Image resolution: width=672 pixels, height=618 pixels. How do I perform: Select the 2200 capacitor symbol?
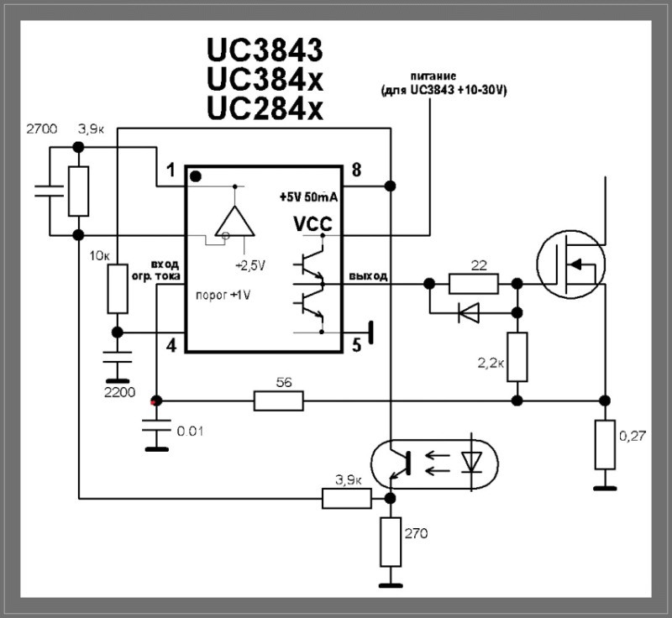(x=118, y=357)
